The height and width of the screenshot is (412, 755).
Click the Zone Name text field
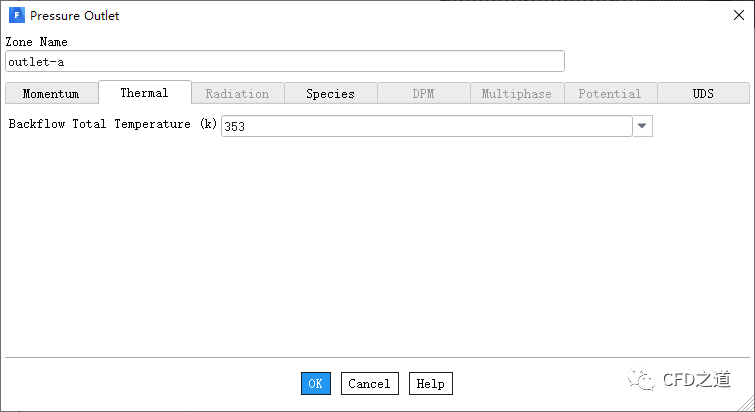tap(284, 62)
